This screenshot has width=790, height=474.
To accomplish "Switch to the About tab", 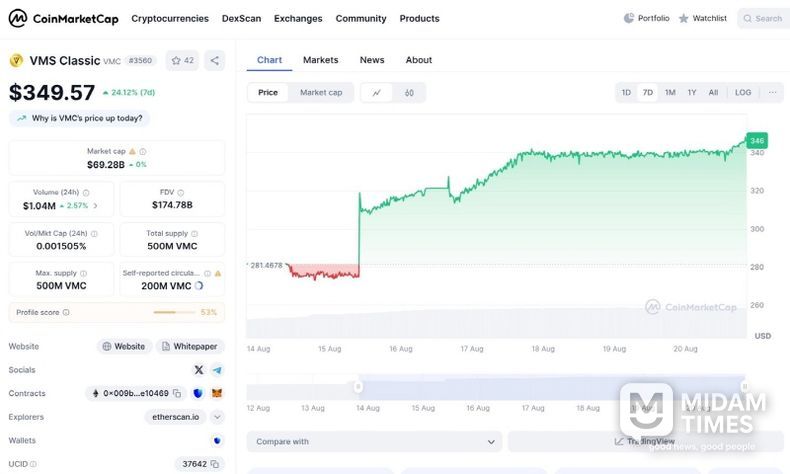I will 419,60.
